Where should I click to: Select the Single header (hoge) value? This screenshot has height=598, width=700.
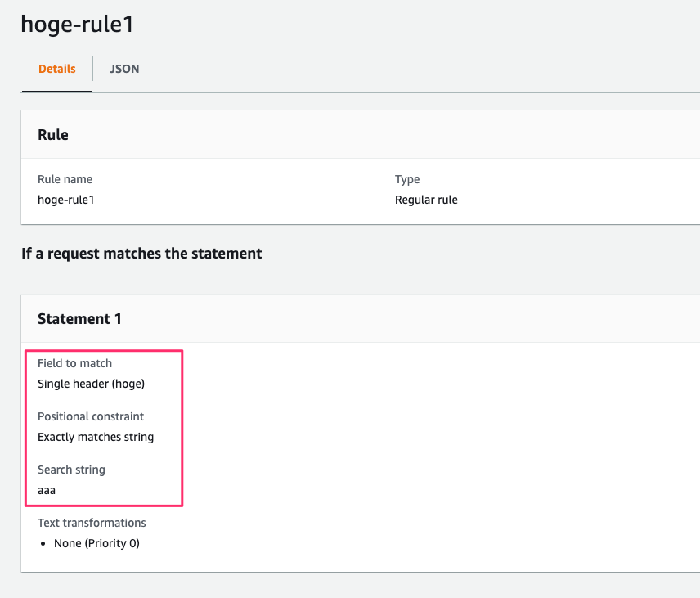[x=91, y=384]
